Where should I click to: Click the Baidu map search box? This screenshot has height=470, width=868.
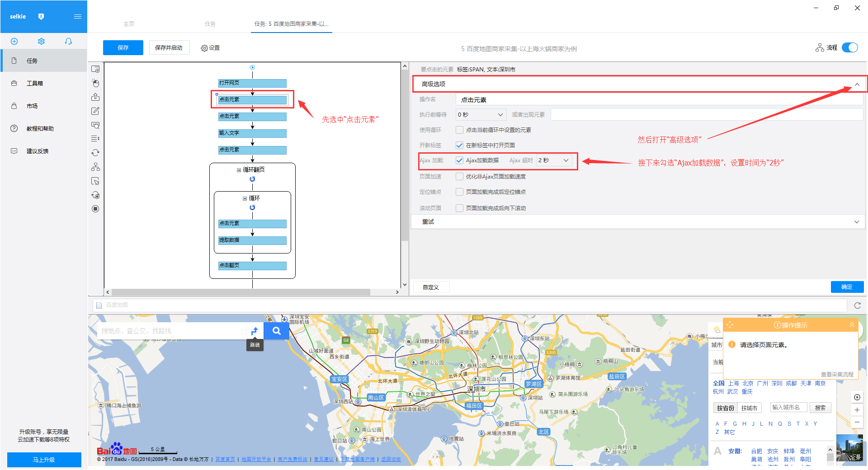pyautogui.click(x=172, y=331)
